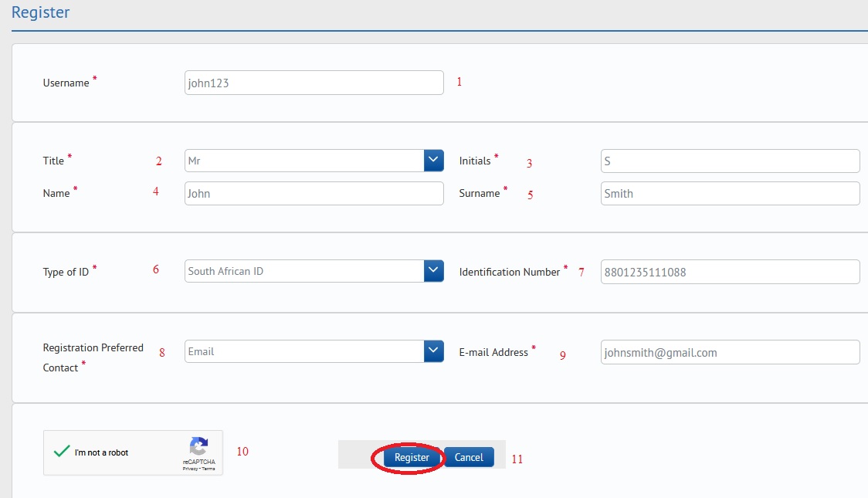Open the reCAPTCHA Privacy link
This screenshot has height=498, width=868.
coord(189,469)
